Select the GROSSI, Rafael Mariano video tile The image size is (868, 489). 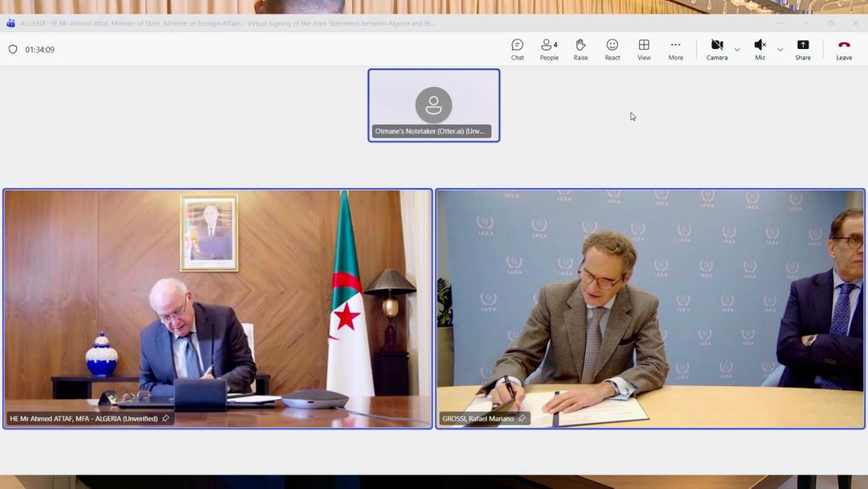click(649, 308)
